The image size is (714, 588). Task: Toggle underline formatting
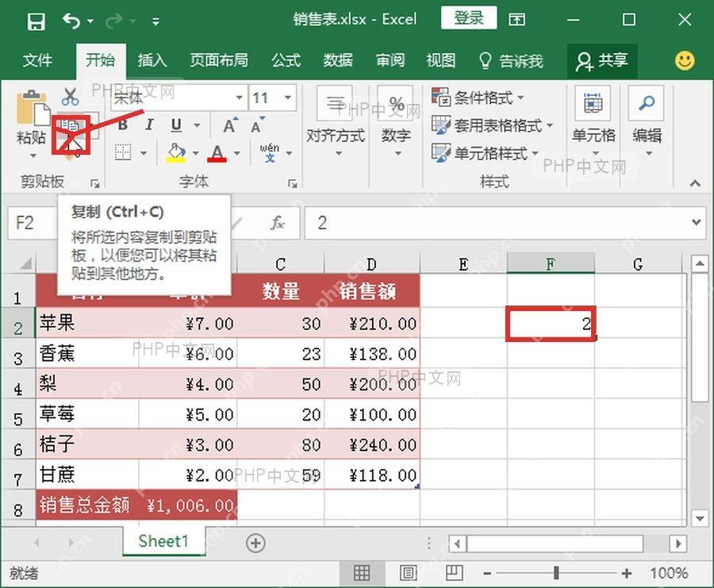pos(176,125)
